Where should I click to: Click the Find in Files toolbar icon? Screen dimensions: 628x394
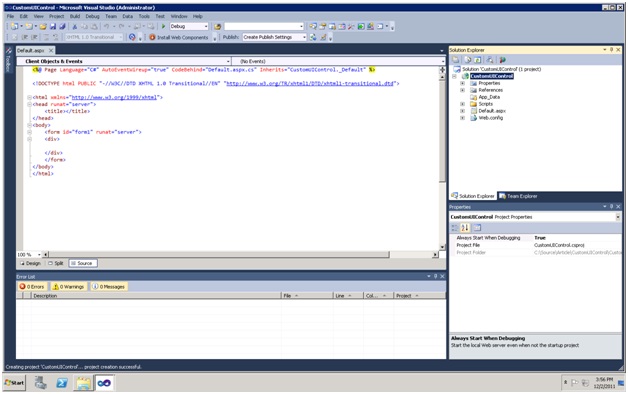tap(217, 26)
